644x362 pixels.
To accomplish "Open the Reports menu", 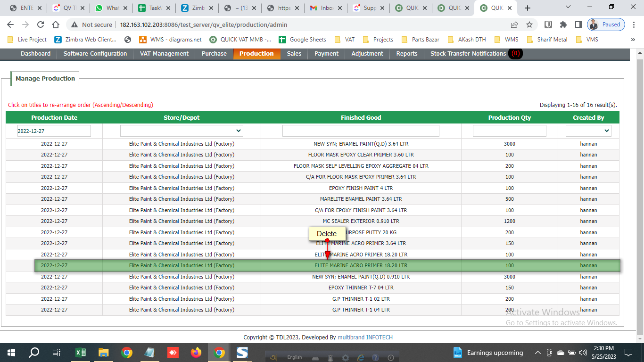I will 407,54.
